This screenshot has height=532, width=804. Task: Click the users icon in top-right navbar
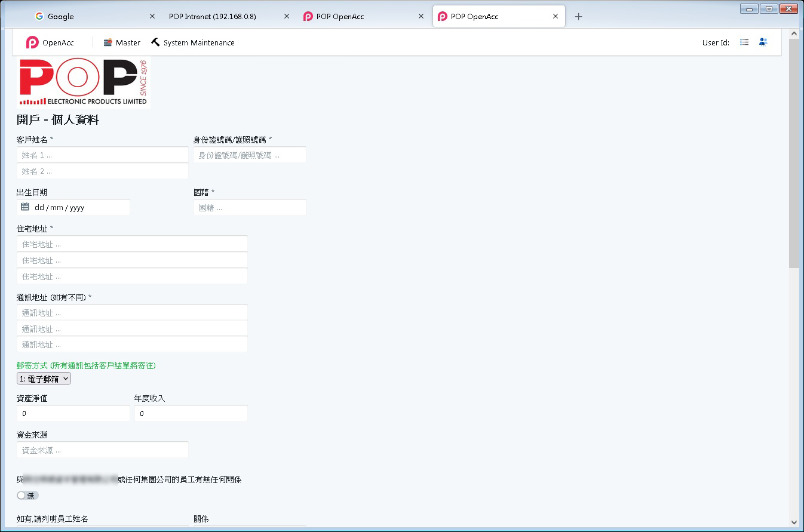coord(763,42)
